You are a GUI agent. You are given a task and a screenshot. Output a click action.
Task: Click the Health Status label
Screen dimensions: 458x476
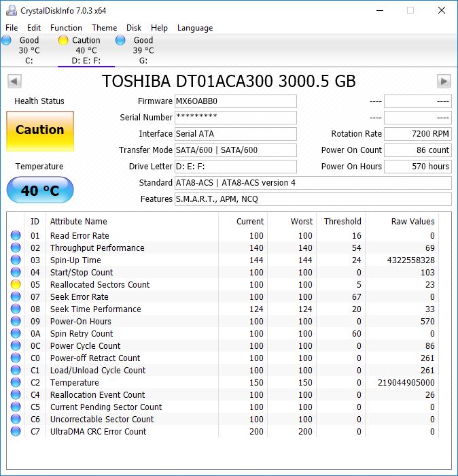[x=39, y=101]
